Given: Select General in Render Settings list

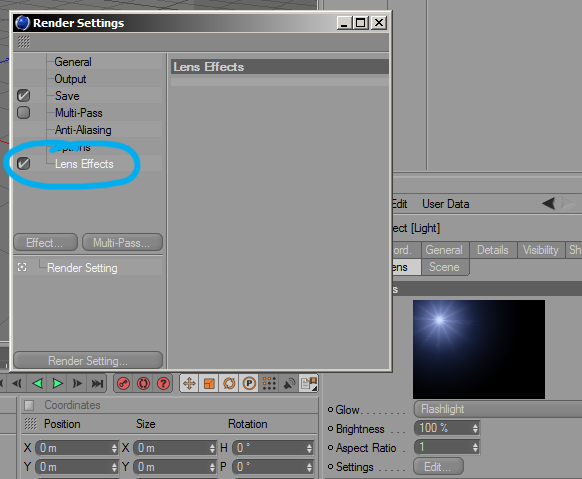Looking at the screenshot, I should pos(73,62).
